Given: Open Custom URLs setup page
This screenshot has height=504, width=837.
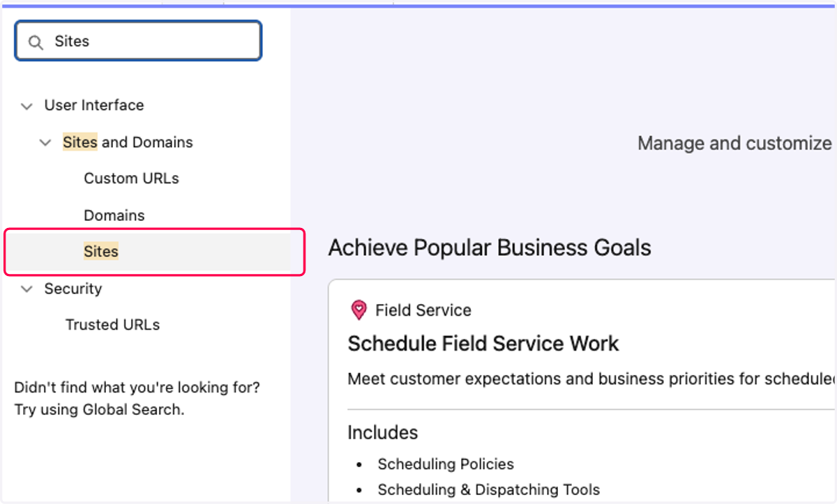Looking at the screenshot, I should [x=131, y=178].
